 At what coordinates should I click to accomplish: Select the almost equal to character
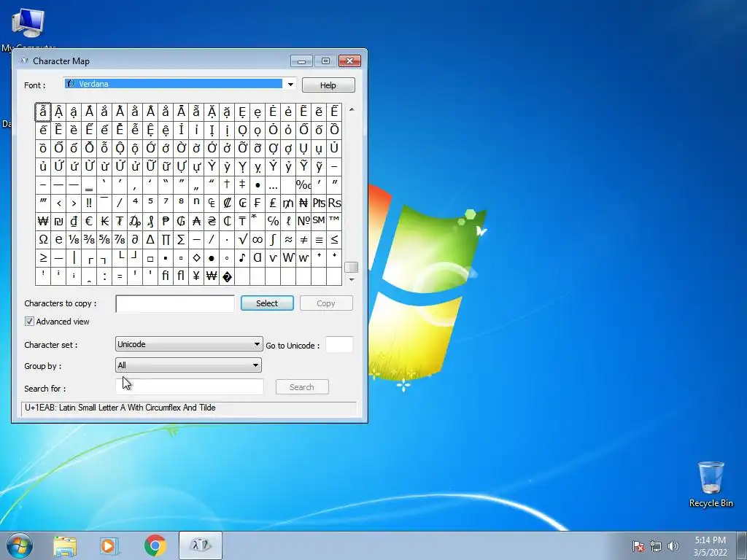click(x=288, y=239)
